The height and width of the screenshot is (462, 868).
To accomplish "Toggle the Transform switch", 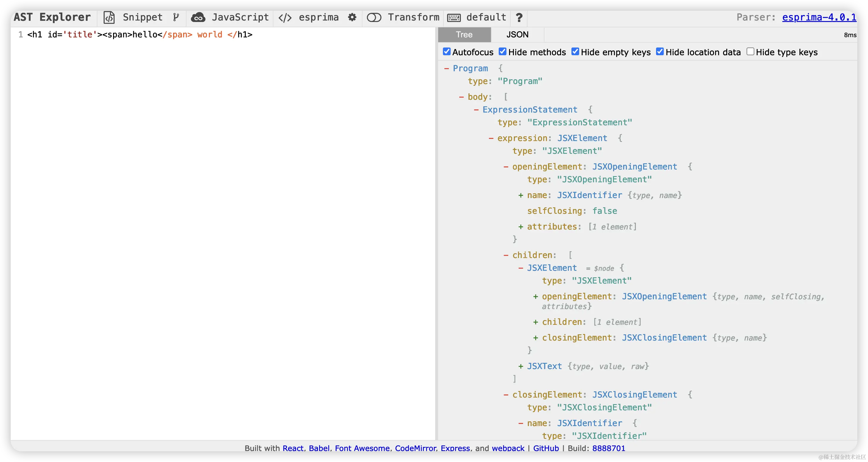I will [x=374, y=18].
